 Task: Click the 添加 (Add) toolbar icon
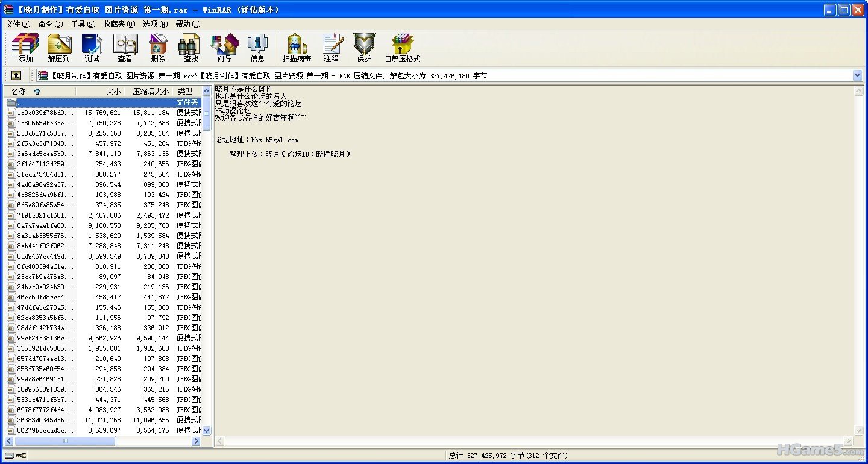25,48
